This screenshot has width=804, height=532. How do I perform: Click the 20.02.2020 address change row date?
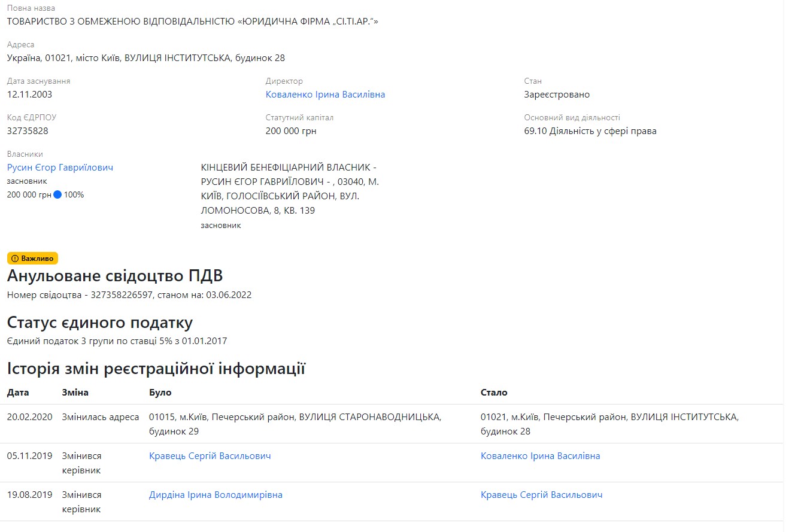click(x=30, y=417)
